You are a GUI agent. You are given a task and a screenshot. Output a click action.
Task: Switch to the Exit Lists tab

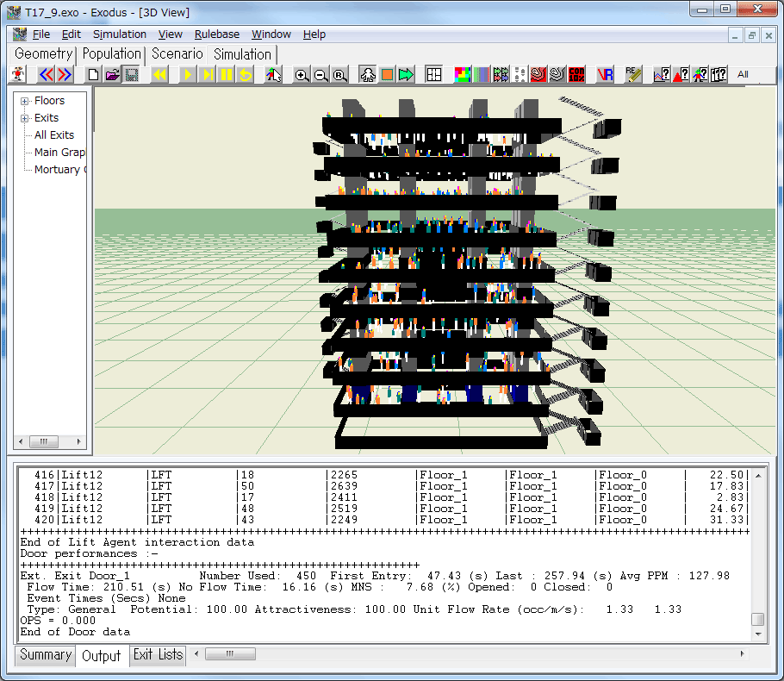pos(158,655)
